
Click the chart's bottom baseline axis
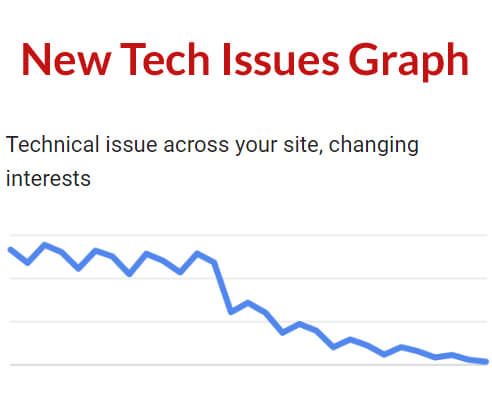tap(249, 365)
